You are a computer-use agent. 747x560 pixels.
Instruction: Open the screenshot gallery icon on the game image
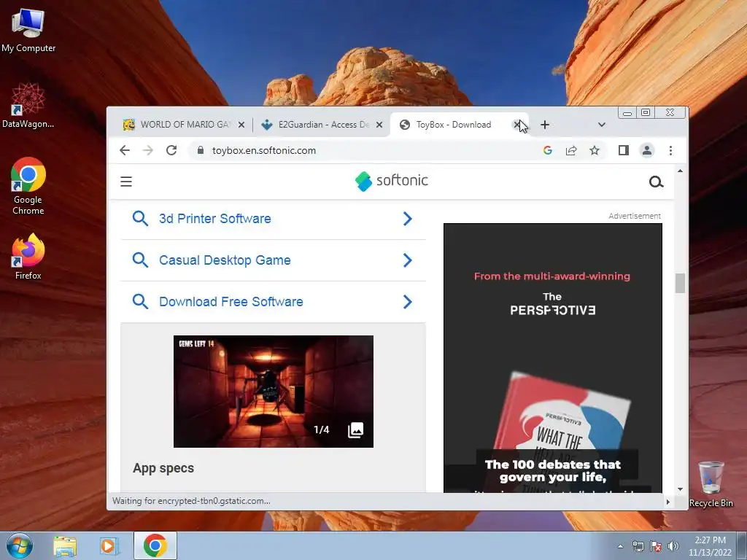(356, 429)
